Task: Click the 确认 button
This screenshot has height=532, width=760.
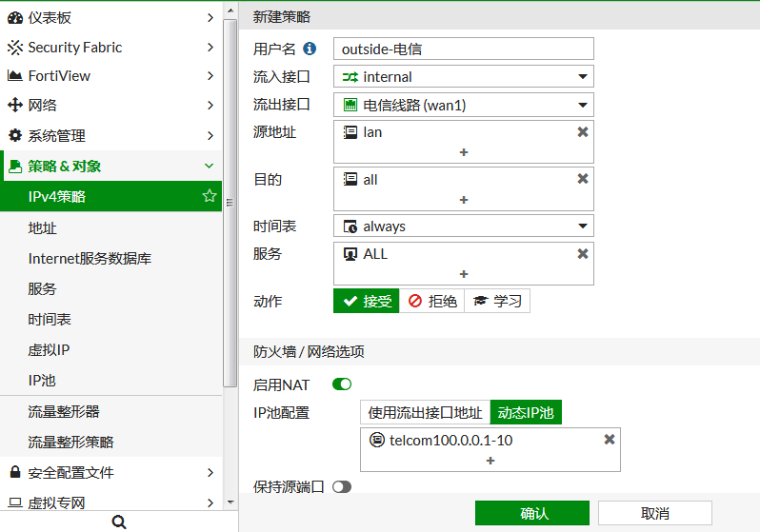Action: coord(532,513)
